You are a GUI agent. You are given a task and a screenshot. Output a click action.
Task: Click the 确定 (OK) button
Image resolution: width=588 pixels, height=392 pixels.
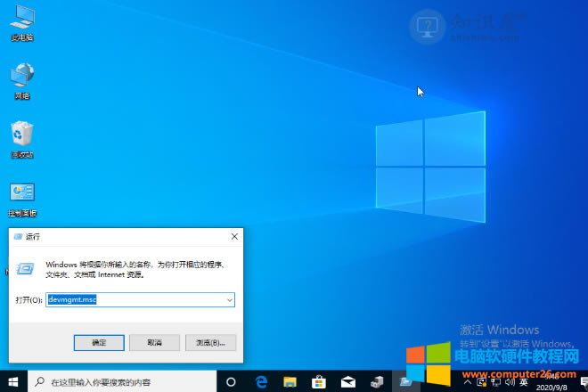point(99,342)
